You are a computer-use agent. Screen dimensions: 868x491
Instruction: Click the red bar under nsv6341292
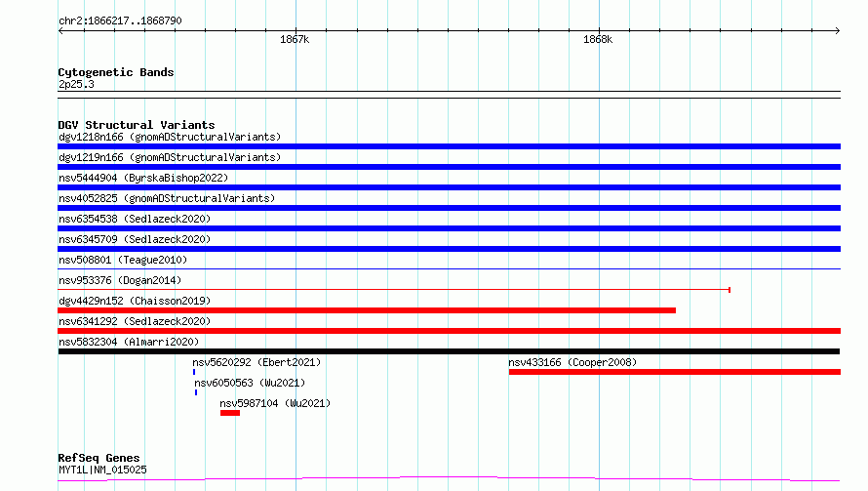pyautogui.click(x=449, y=331)
